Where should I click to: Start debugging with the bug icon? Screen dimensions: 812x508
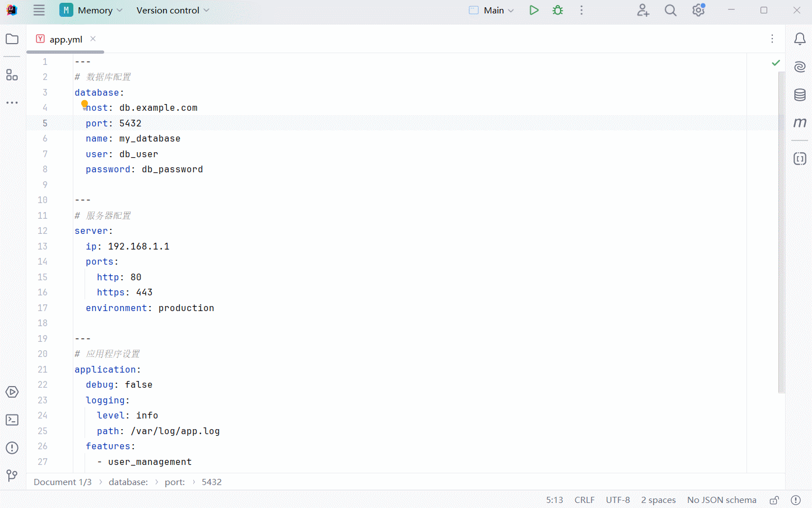pos(558,10)
